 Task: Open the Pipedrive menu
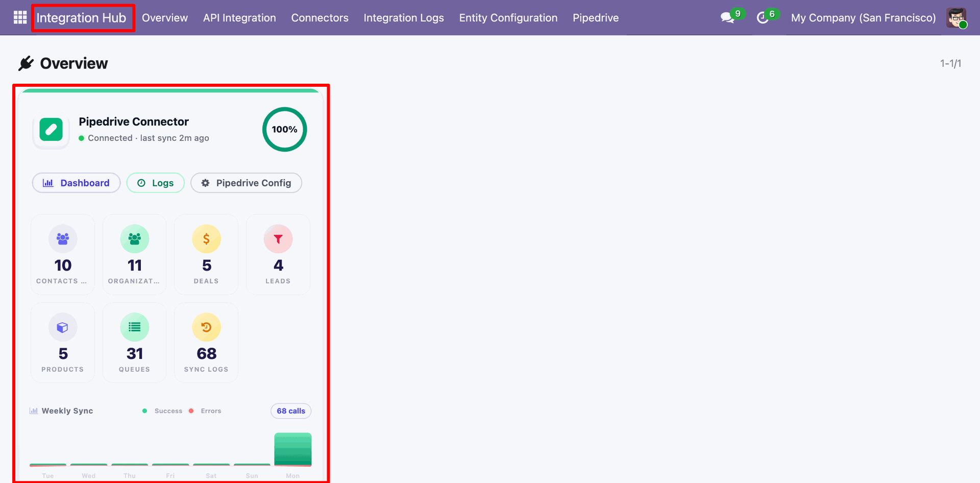coord(596,18)
